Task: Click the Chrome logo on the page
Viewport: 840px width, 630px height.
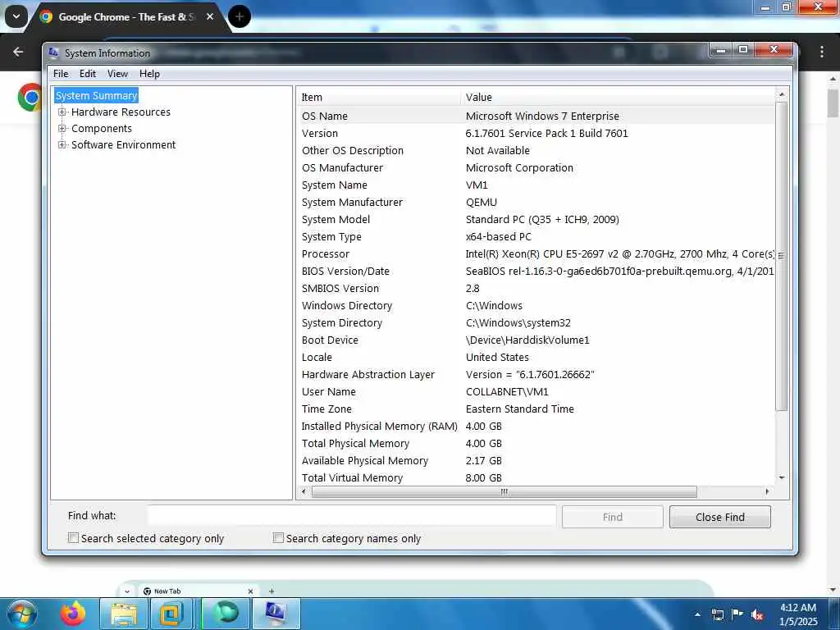Action: tap(30, 98)
